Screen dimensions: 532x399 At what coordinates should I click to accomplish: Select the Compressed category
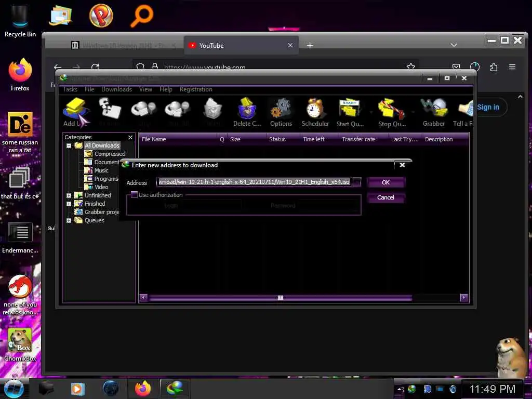[x=110, y=154]
